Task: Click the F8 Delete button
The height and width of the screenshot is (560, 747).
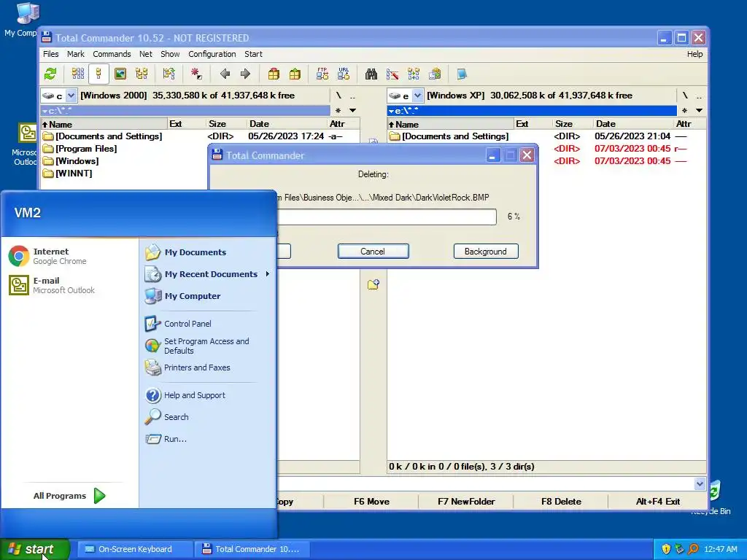Action: click(561, 502)
